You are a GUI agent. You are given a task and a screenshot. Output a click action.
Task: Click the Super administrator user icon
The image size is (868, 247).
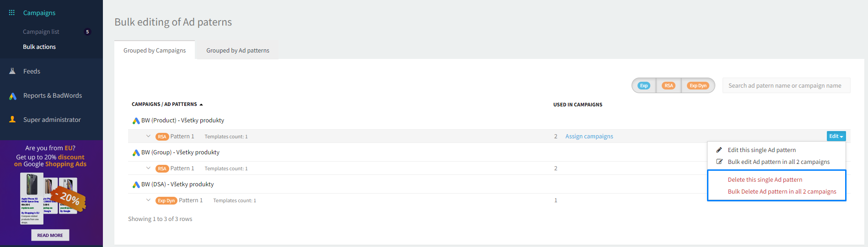point(12,120)
